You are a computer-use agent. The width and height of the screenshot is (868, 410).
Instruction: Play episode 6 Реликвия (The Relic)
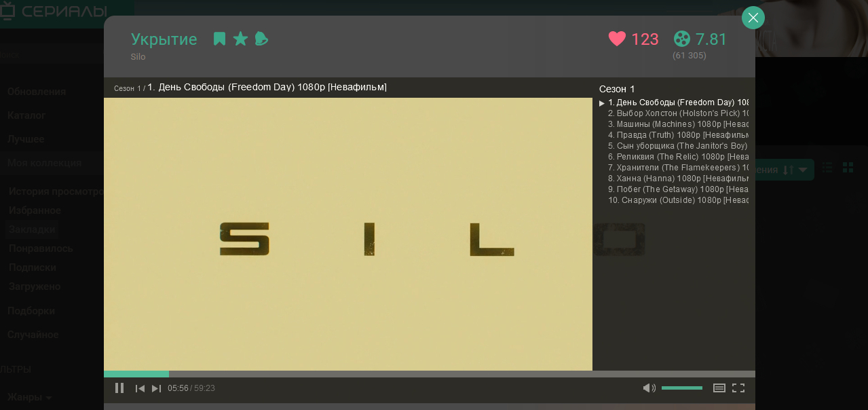click(677, 157)
